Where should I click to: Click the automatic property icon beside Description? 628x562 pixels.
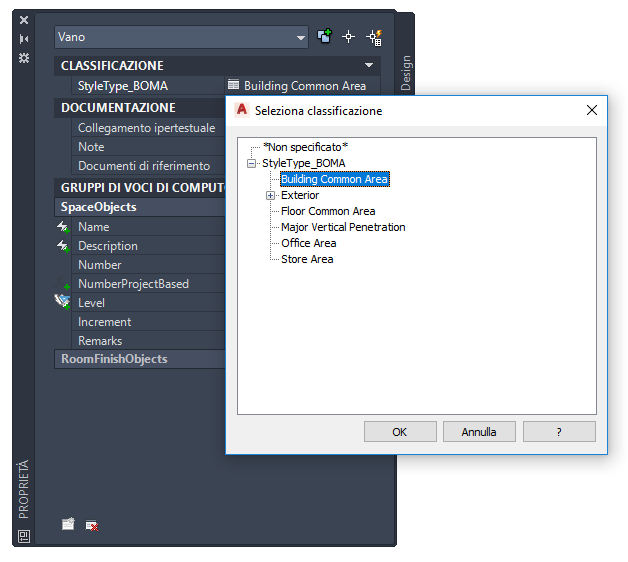click(x=63, y=246)
